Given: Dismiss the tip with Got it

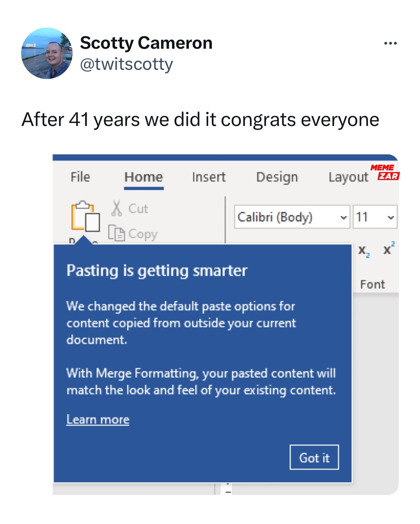Looking at the screenshot, I should tap(314, 457).
